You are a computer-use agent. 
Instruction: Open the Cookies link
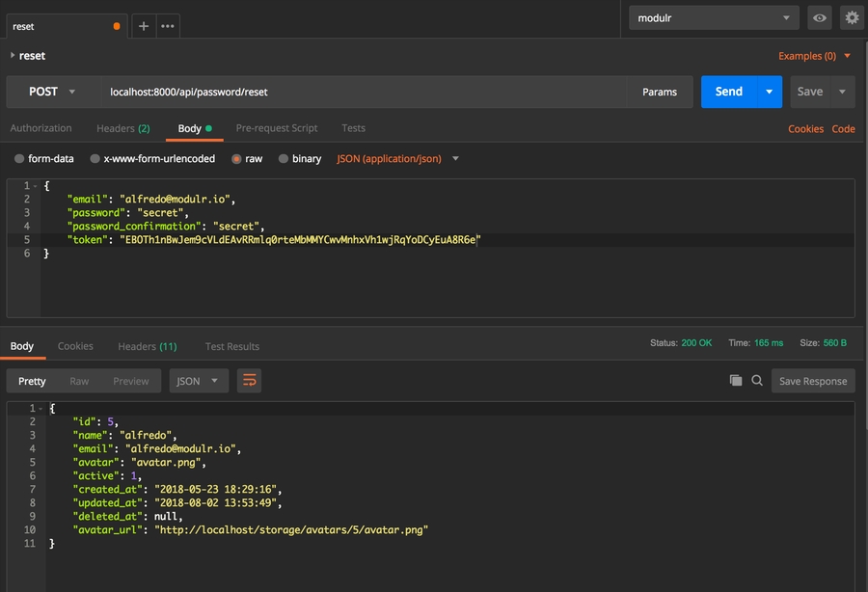[x=805, y=129]
